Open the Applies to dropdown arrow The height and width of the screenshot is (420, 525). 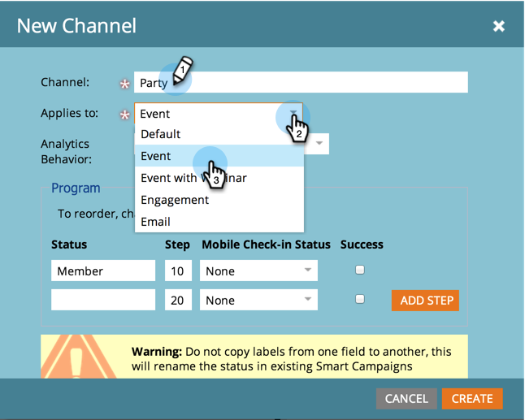tap(293, 113)
